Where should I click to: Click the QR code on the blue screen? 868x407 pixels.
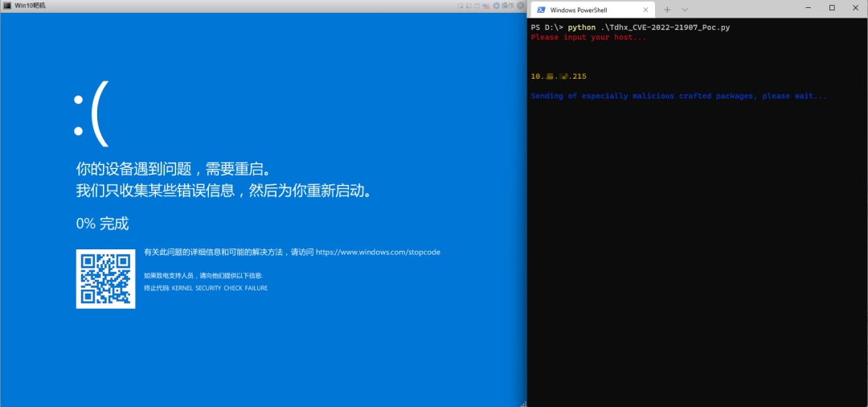[x=106, y=278]
